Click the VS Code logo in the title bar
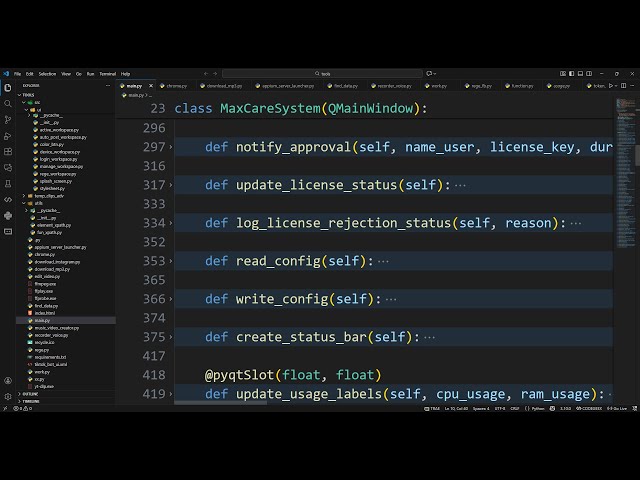The image size is (640, 480). [x=6, y=74]
